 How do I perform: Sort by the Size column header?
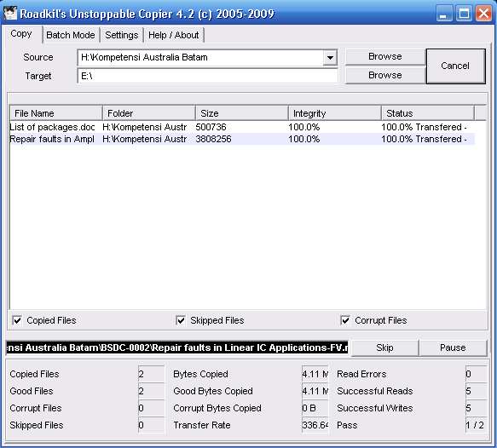[241, 113]
